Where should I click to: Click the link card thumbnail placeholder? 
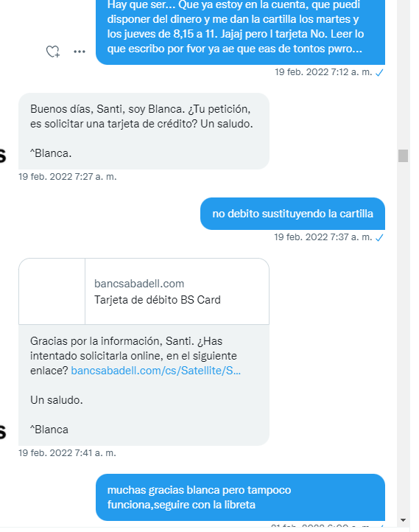[x=52, y=292]
